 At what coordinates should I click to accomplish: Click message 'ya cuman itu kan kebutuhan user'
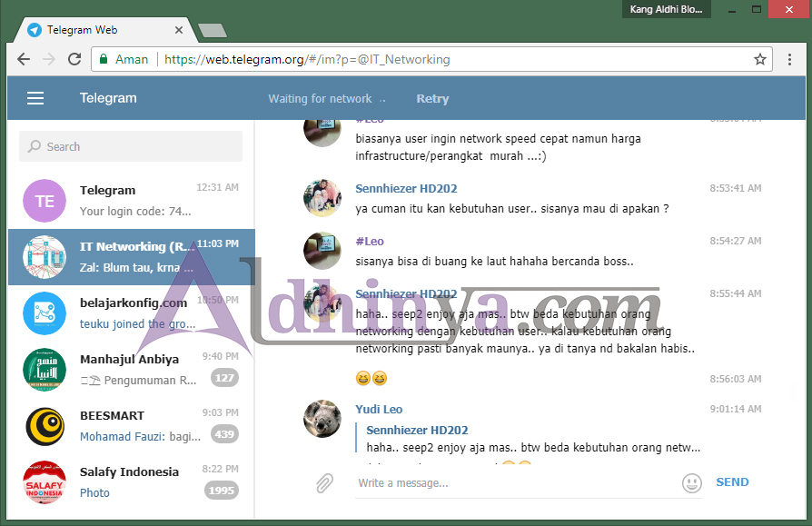pos(512,209)
